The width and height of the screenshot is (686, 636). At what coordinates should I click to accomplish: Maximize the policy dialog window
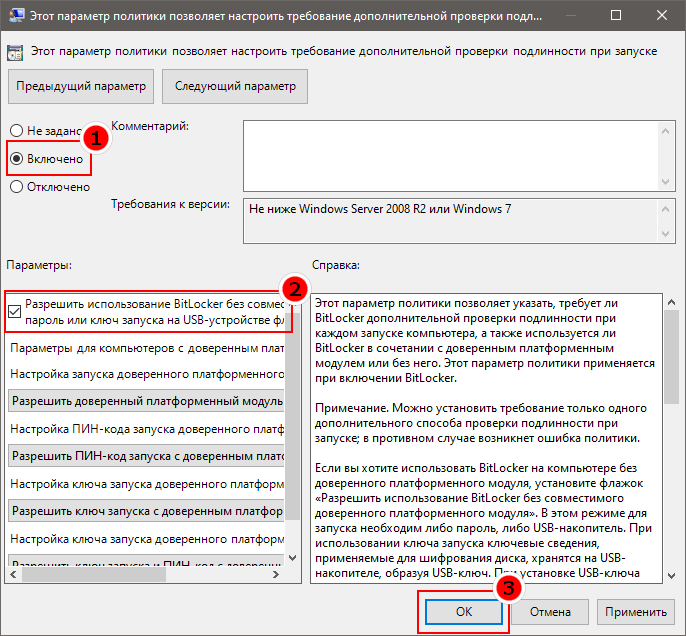[x=616, y=15]
